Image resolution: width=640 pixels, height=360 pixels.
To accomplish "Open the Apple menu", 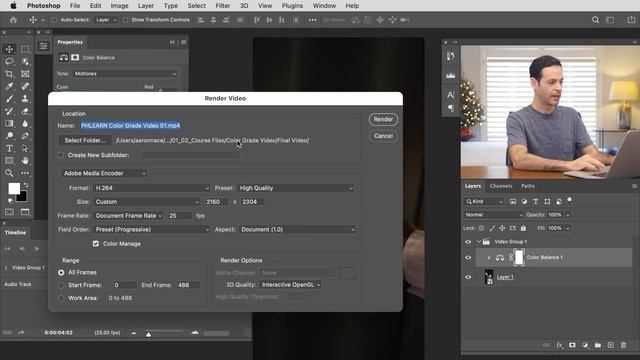I will point(13,6).
